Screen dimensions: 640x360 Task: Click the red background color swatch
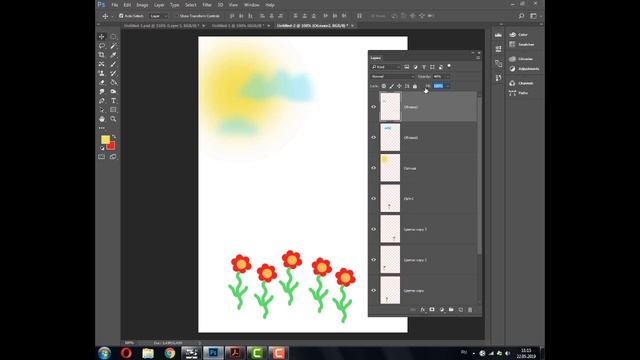click(112, 146)
